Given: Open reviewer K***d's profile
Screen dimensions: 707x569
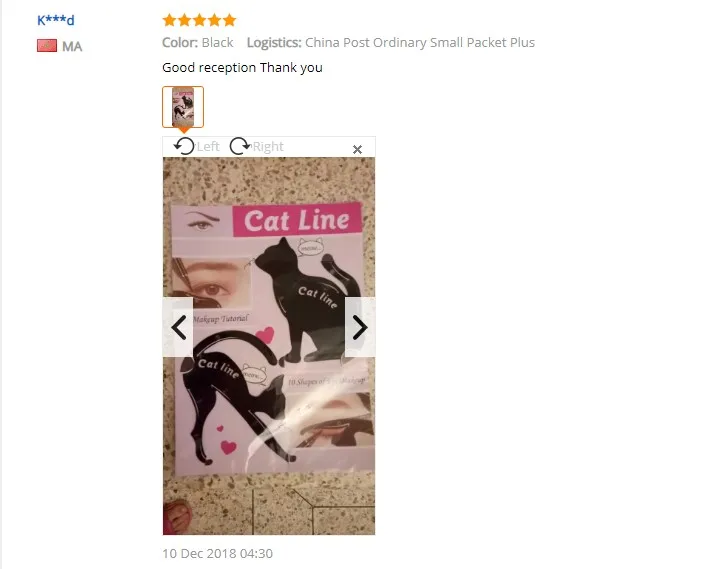Looking at the screenshot, I should click(55, 20).
